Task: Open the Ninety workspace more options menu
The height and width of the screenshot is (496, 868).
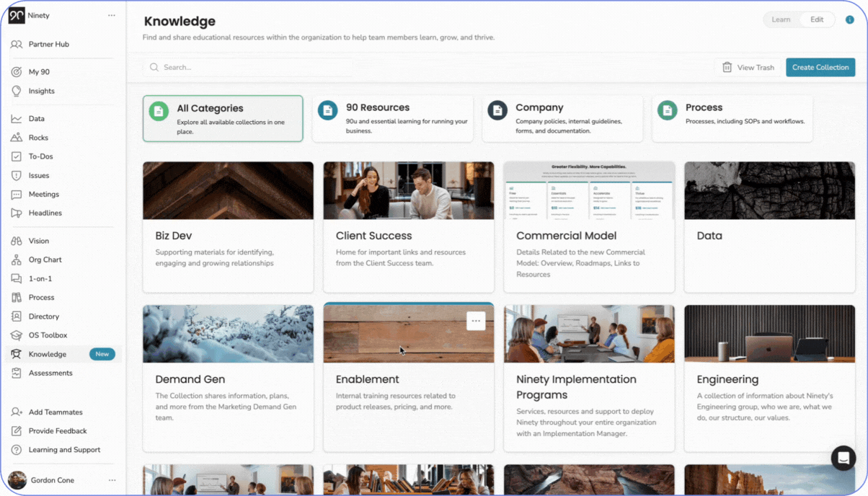Action: (111, 15)
